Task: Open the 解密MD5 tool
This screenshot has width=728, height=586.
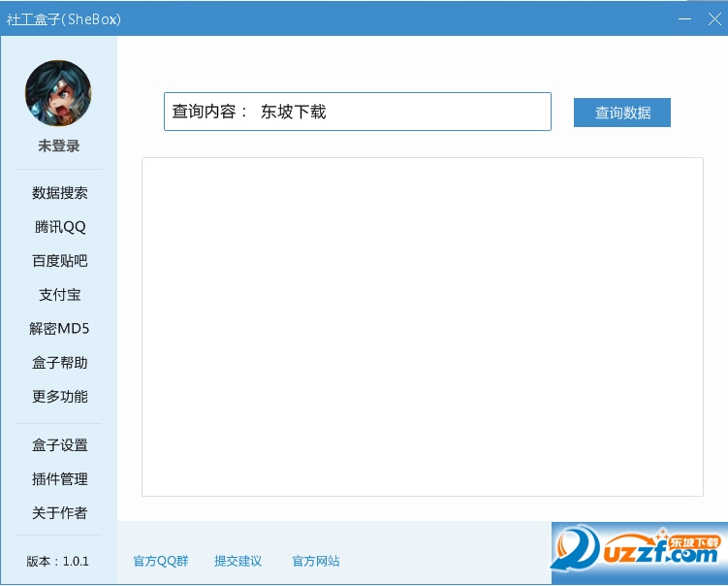Action: [59, 329]
